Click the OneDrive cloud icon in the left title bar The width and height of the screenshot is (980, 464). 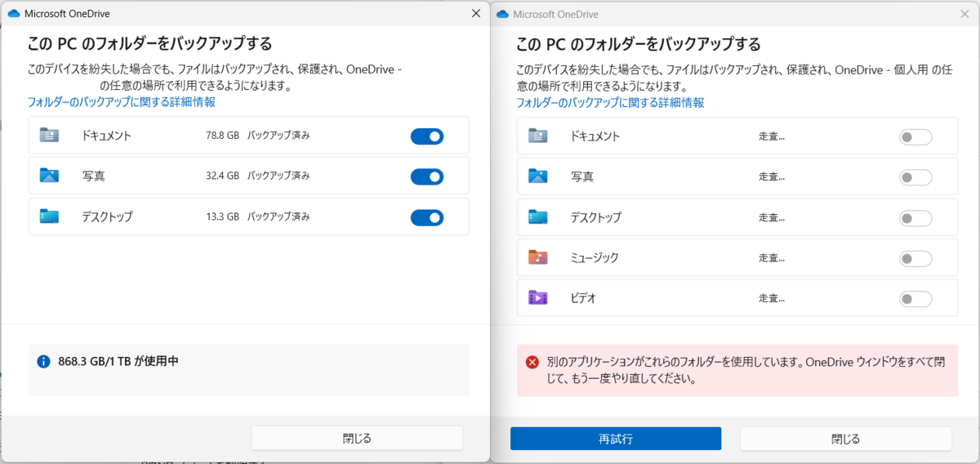(x=13, y=14)
